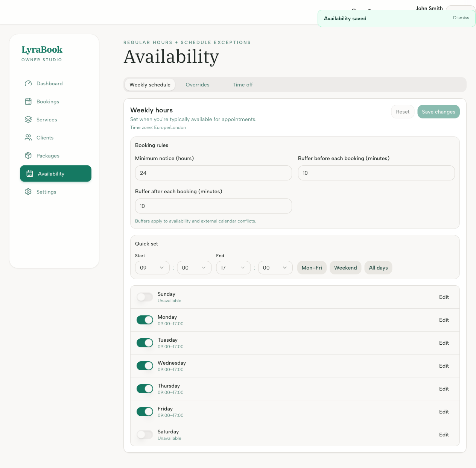476x468 pixels.
Task: Open the Packages gift icon
Action: click(28, 156)
